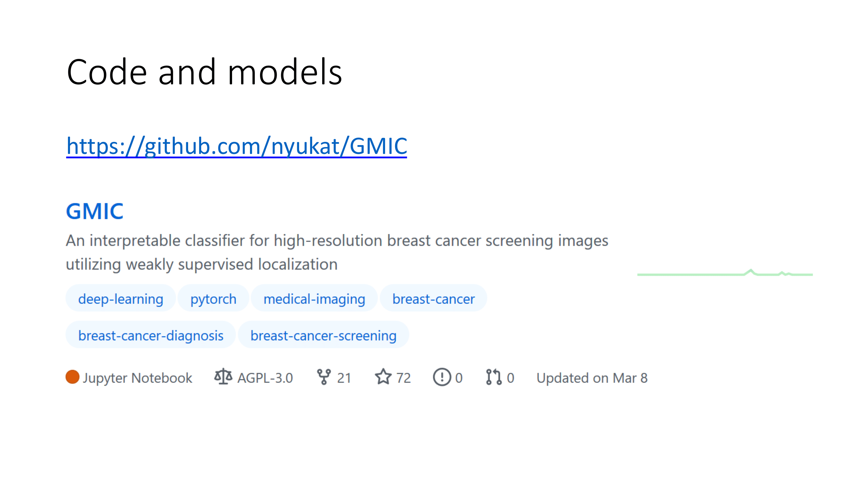Click the star icon beside 72
868x488 pixels.
pyautogui.click(x=383, y=377)
